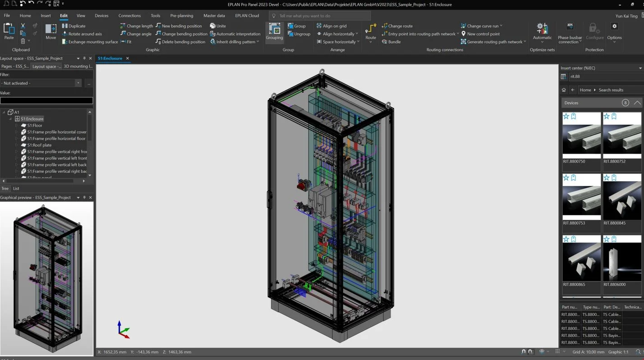Select Delete bending position
The width and height of the screenshot is (644, 360).
180,42
